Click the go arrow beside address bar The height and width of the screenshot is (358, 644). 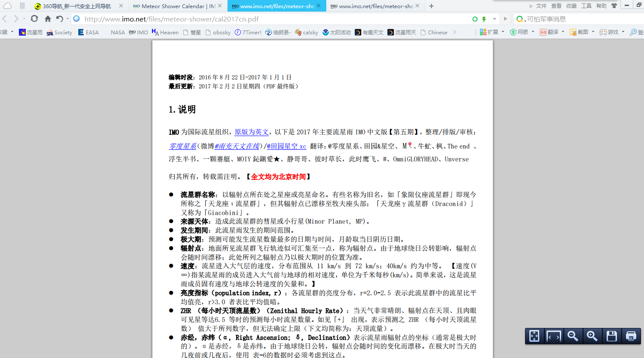tap(505, 19)
